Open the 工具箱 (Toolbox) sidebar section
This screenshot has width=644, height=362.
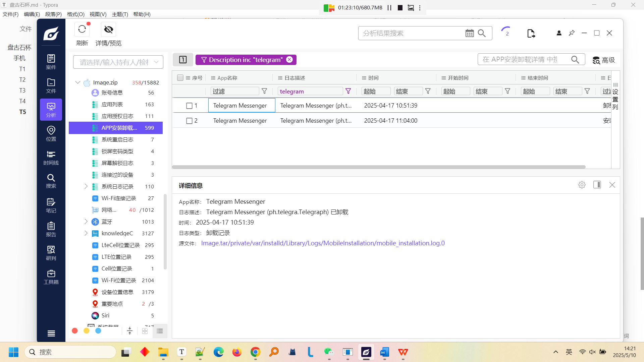tap(51, 277)
